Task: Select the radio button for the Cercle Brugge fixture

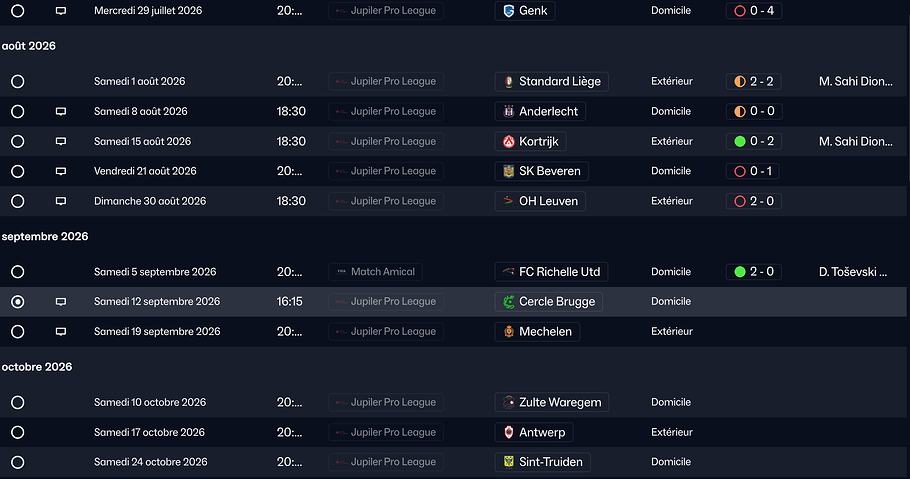Action: click(18, 301)
